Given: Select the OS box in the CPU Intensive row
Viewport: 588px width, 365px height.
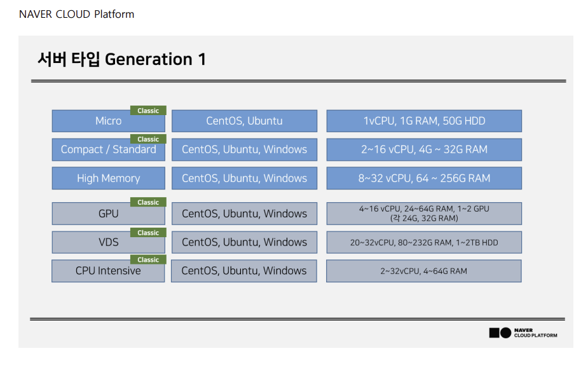Looking at the screenshot, I should pyautogui.click(x=244, y=271).
